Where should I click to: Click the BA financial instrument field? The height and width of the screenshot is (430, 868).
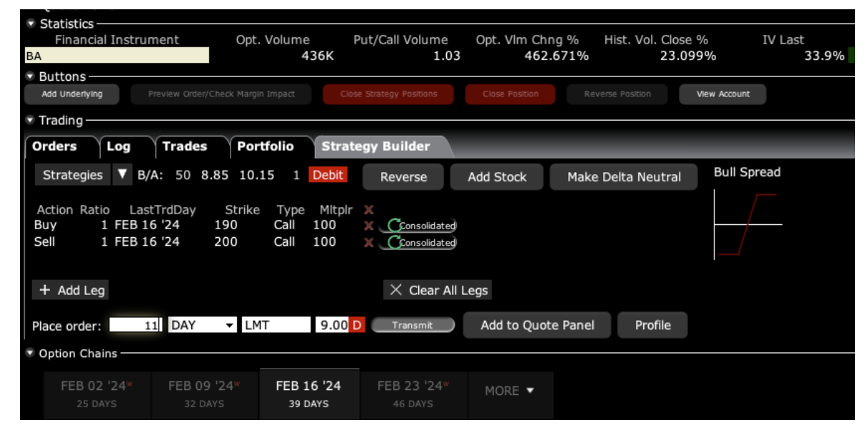(x=117, y=56)
